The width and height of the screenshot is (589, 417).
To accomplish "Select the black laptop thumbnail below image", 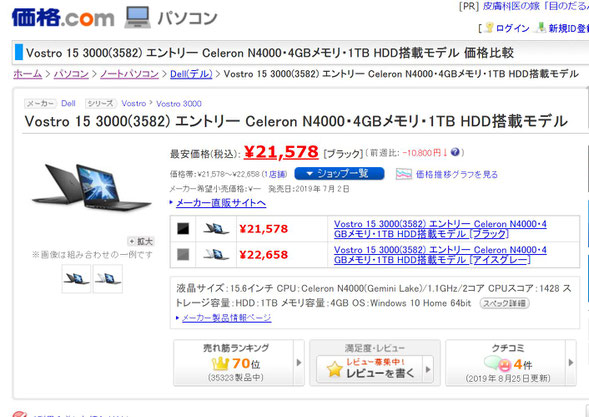I will click(76, 278).
